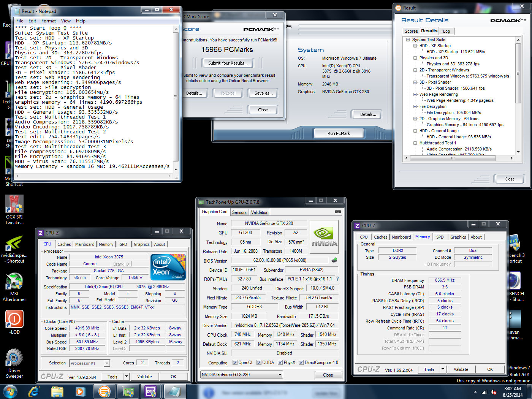Open Tools dropdown arrow in CPU-Z Memory window
This screenshot has width=532, height=399.
(443, 369)
